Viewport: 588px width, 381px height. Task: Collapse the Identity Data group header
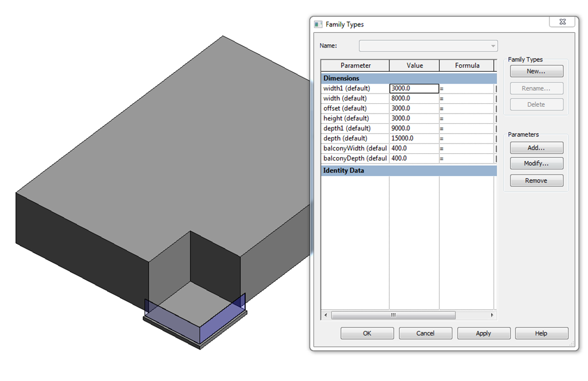(x=409, y=170)
